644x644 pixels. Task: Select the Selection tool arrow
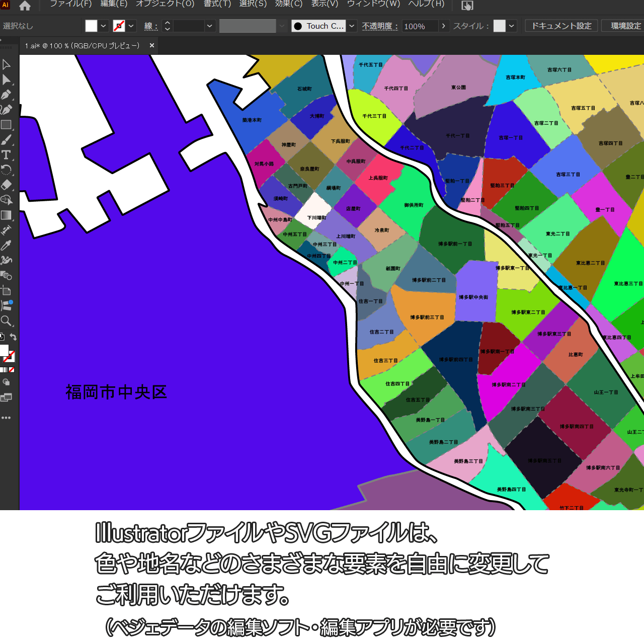point(7,64)
